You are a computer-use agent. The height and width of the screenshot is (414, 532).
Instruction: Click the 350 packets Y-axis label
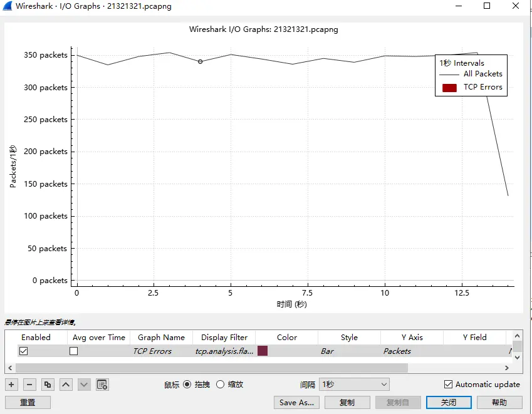point(46,55)
